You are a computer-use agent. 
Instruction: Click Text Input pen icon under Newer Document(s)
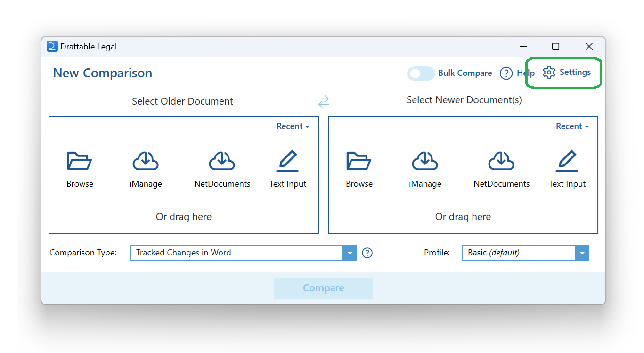(x=567, y=161)
